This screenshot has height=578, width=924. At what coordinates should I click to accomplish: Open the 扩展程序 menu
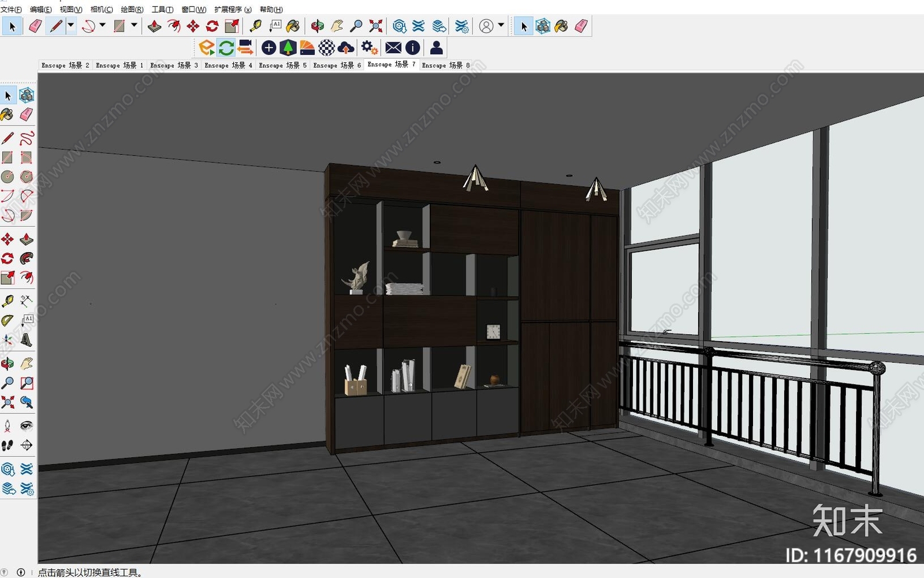coord(233,9)
